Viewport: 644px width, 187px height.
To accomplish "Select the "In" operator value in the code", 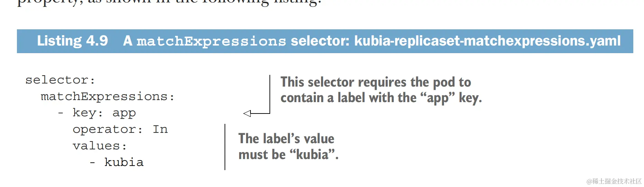I will click(160, 129).
